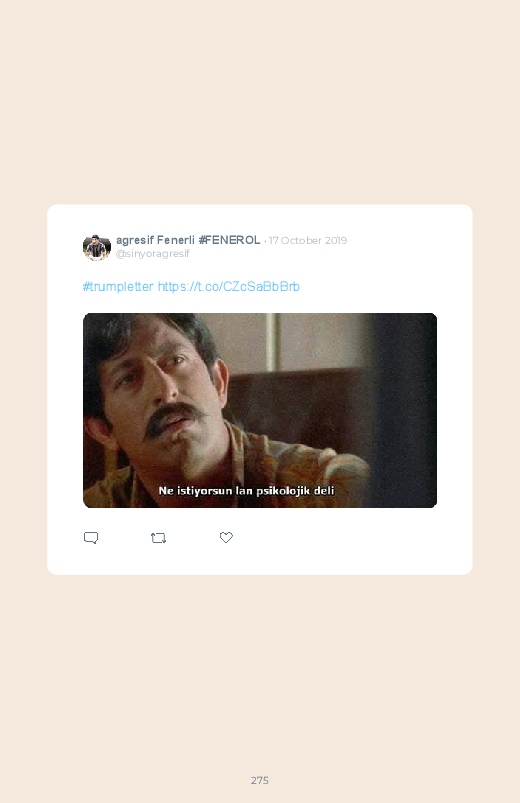The image size is (520, 803).
Task: Open the 17 October 2019 timestamp
Action: (x=307, y=240)
